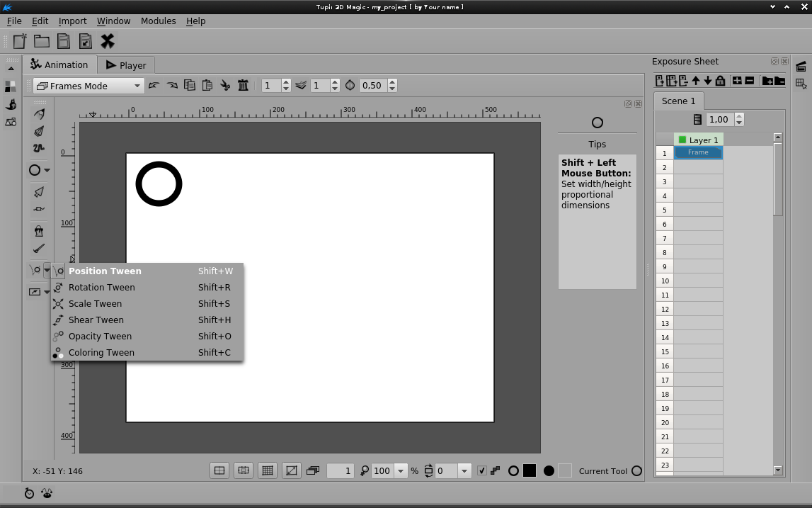This screenshot has height=508, width=812.
Task: Click the lock frame icon in Exposure Sheet
Action: pos(720,81)
